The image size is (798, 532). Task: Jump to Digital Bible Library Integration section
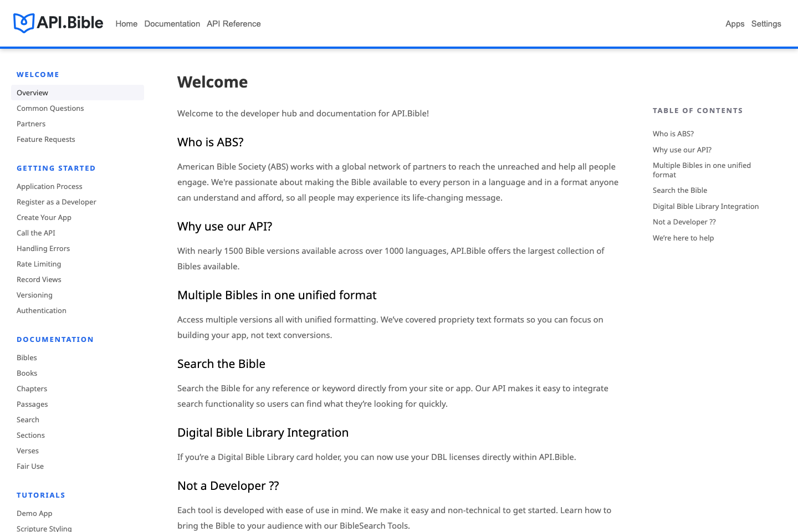(x=706, y=206)
